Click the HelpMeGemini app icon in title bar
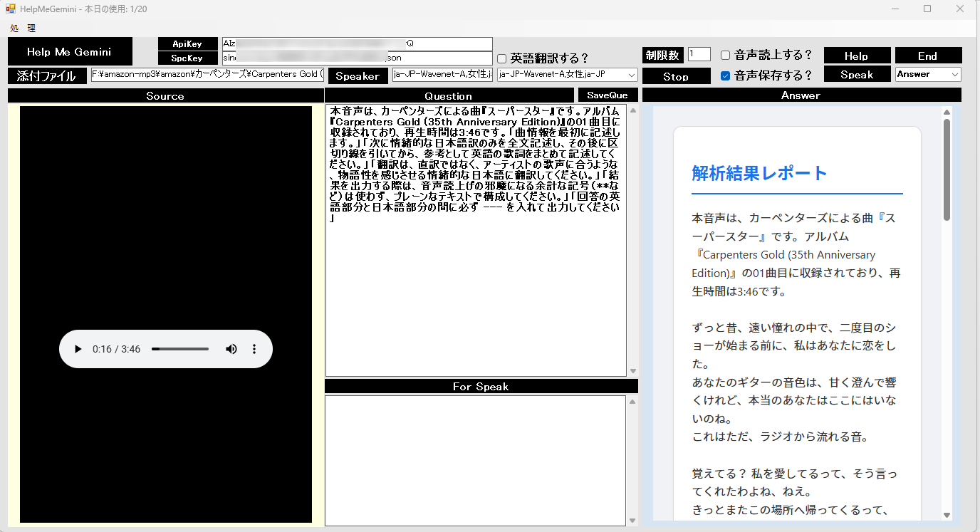Viewport: 980px width, 532px height. tap(11, 9)
